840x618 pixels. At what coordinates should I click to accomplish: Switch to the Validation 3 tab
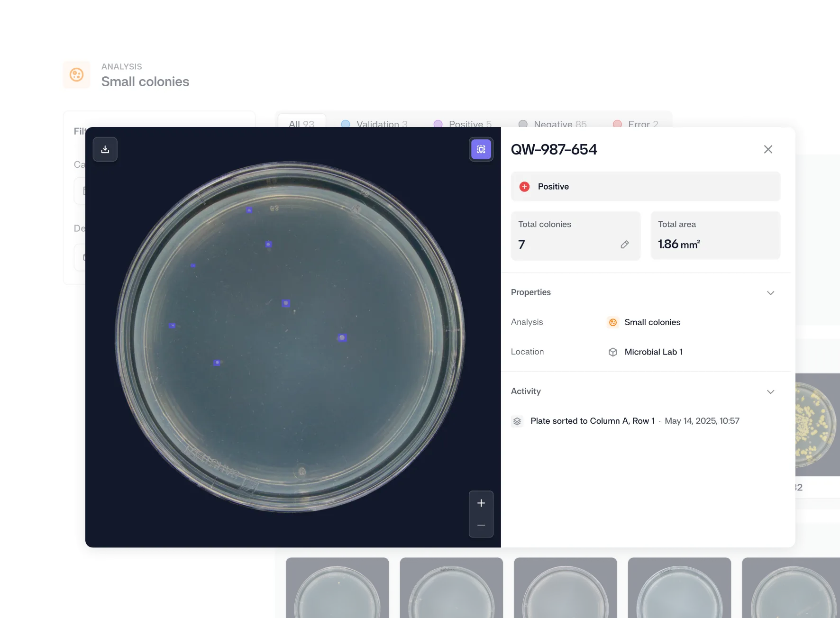coord(374,124)
